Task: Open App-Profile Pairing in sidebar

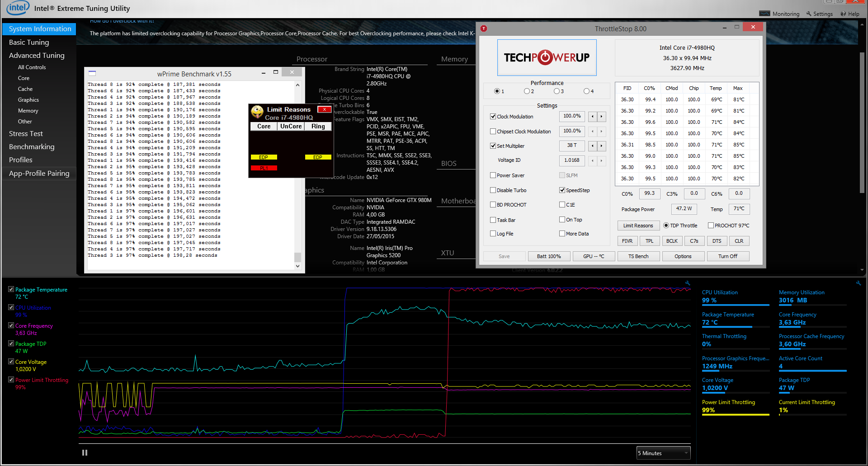Action: tap(39, 173)
